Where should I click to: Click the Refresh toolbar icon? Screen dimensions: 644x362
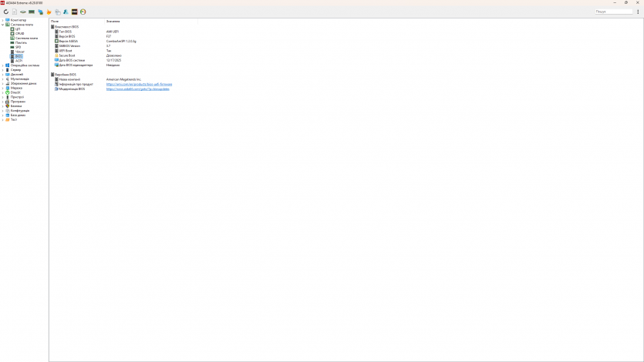(5, 12)
